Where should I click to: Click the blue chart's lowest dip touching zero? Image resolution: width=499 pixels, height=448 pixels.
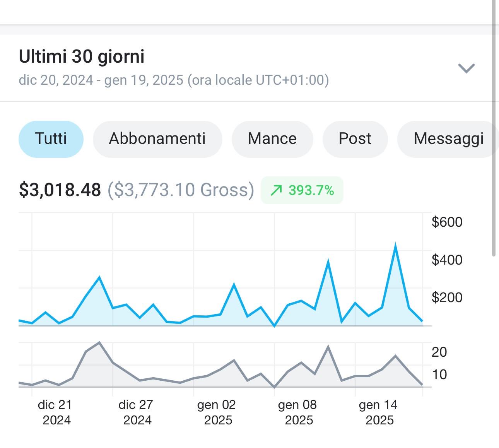coord(275,326)
